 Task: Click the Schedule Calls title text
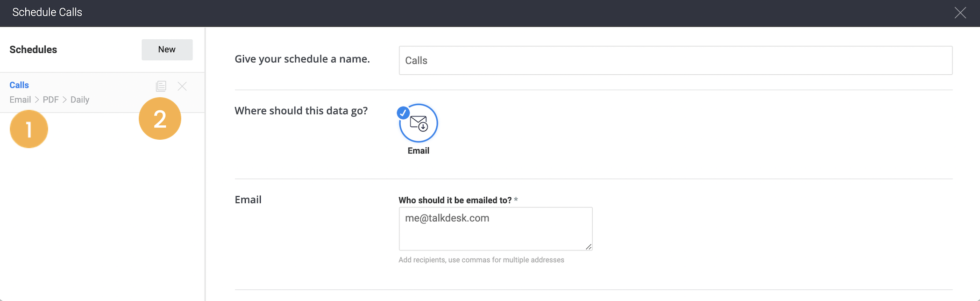(47, 12)
